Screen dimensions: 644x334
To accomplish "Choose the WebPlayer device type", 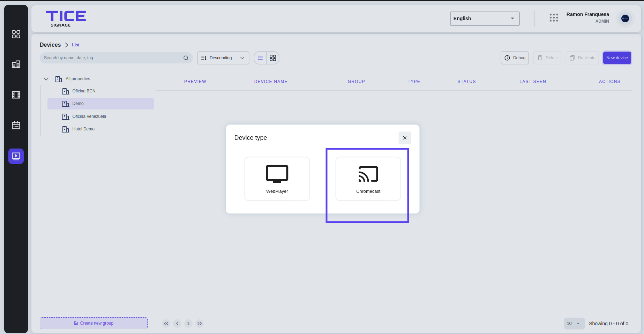I will pos(277,179).
